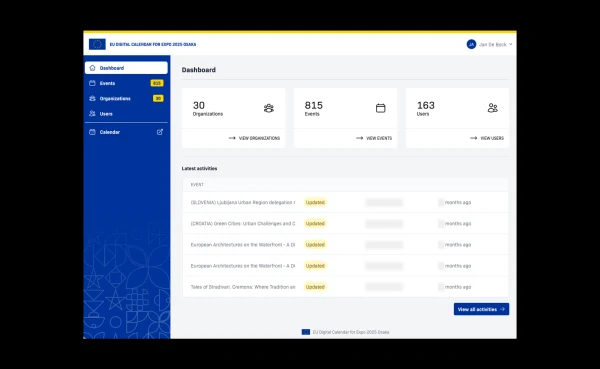Go to Events in the sidebar

tap(126, 83)
